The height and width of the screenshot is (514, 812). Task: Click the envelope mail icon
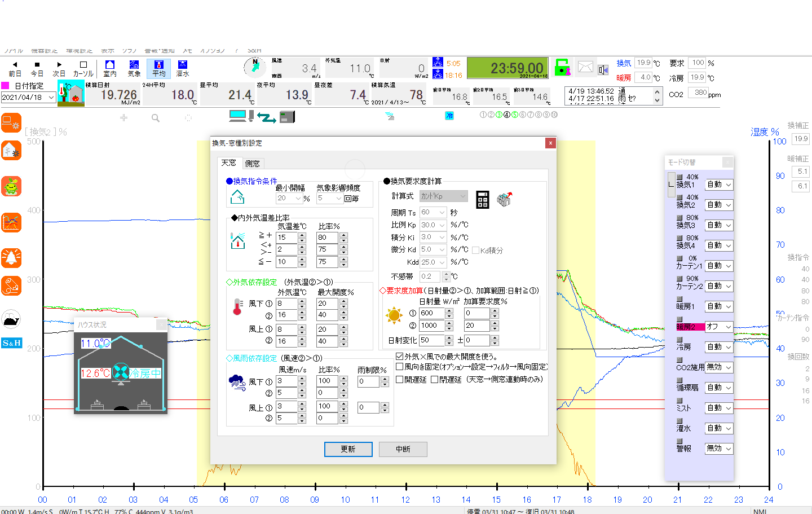(585, 68)
